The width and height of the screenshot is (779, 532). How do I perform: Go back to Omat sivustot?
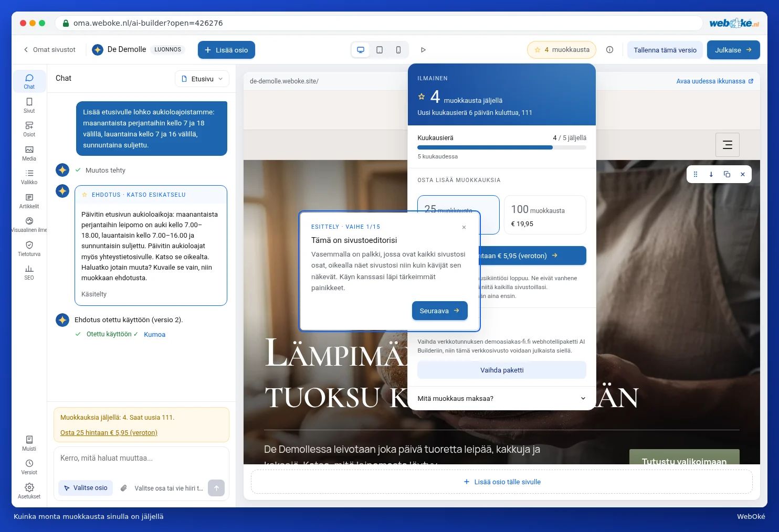[x=49, y=50]
